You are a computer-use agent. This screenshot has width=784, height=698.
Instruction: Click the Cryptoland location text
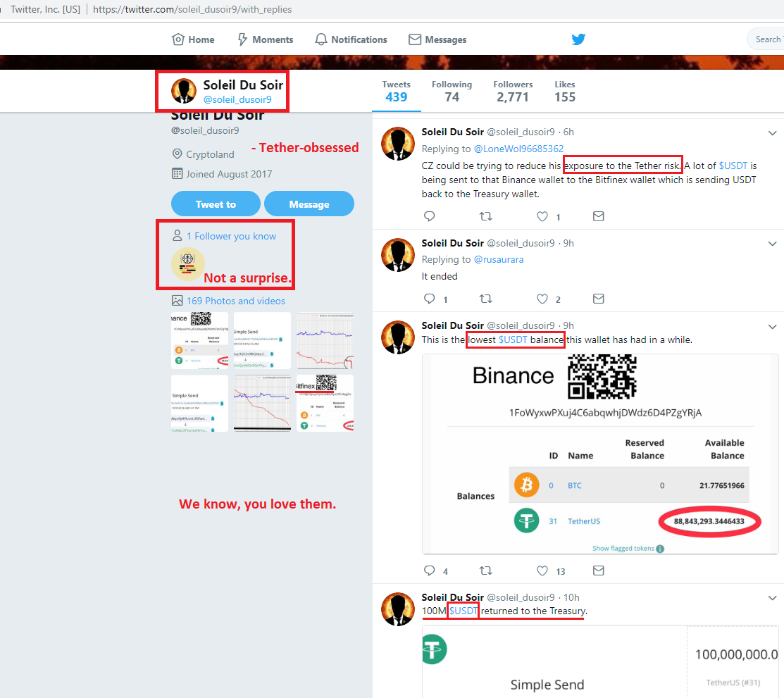tap(210, 154)
